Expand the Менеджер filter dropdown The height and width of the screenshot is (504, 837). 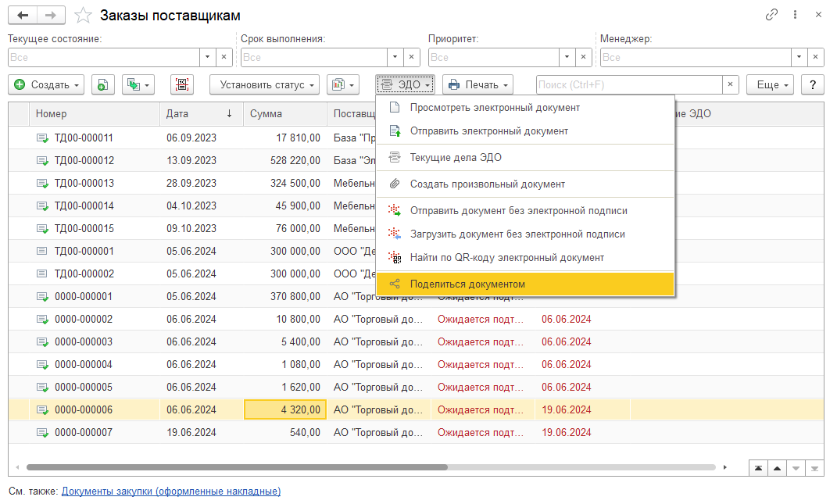[x=799, y=57]
